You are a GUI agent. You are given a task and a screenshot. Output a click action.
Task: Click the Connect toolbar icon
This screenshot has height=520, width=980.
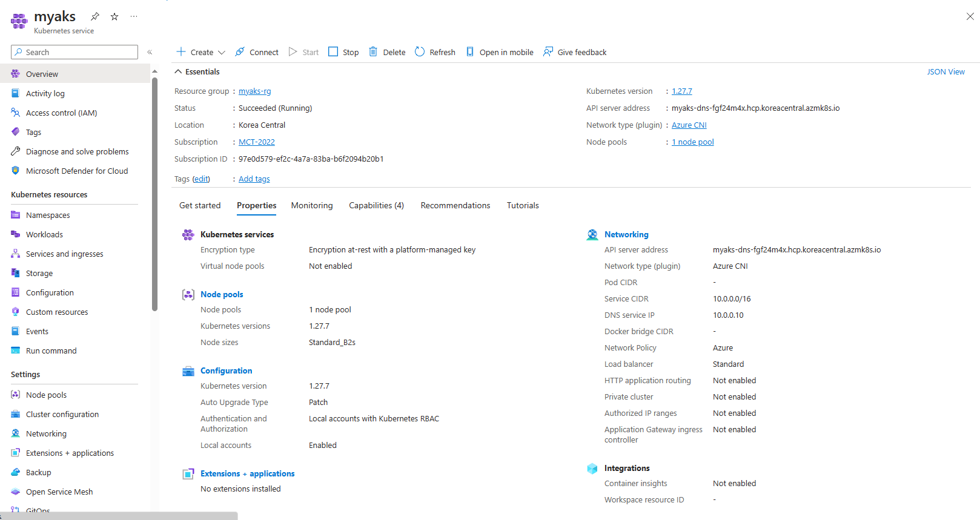click(x=240, y=52)
